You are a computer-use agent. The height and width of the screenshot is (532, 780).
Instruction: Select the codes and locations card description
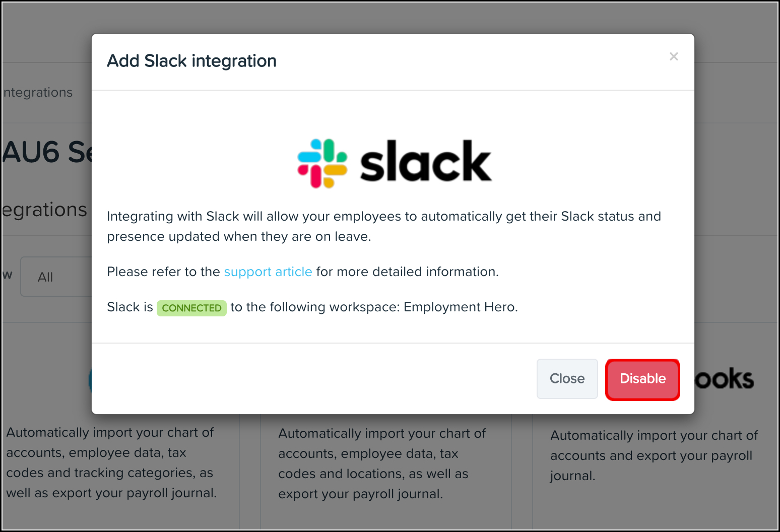pos(382,463)
